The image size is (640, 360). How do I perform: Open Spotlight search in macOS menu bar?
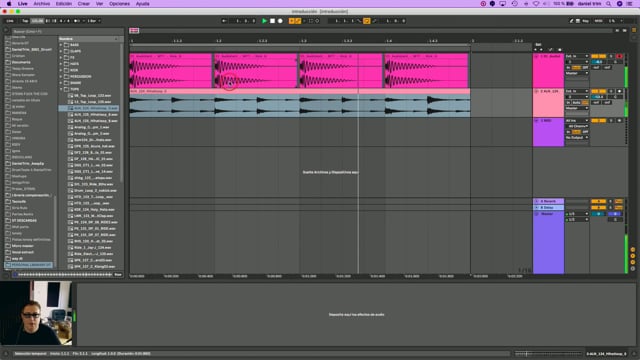point(609,4)
